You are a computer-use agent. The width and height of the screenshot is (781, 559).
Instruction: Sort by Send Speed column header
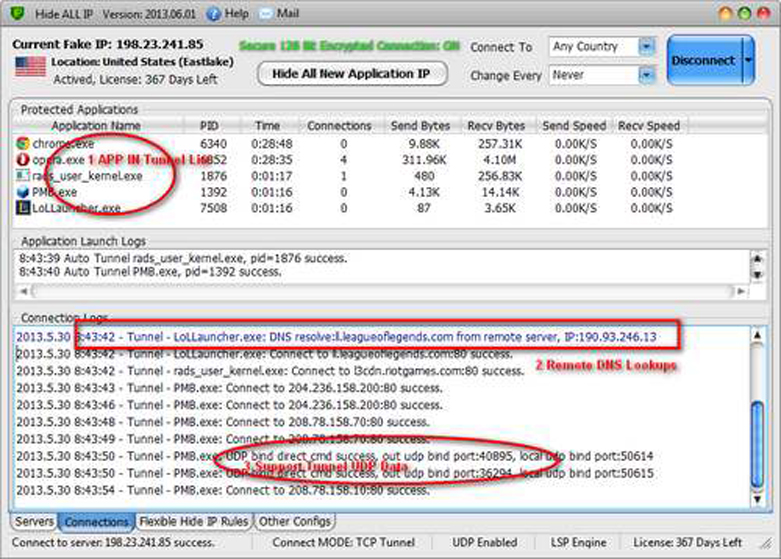[574, 126]
